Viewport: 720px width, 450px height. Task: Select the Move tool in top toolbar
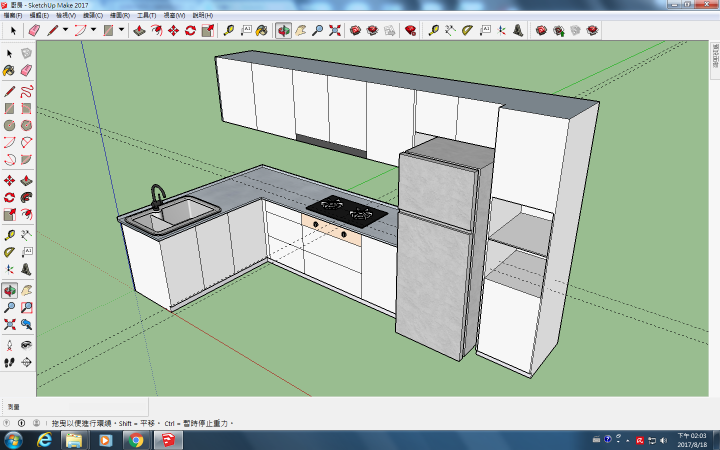pyautogui.click(x=174, y=31)
